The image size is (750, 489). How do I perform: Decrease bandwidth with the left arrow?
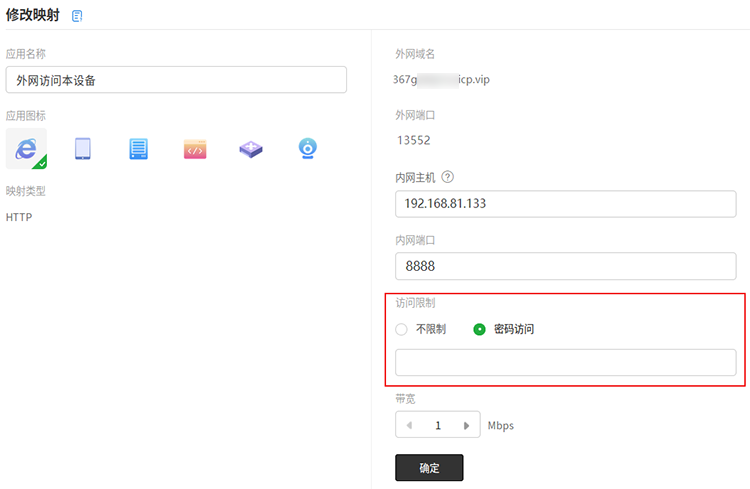tap(409, 425)
